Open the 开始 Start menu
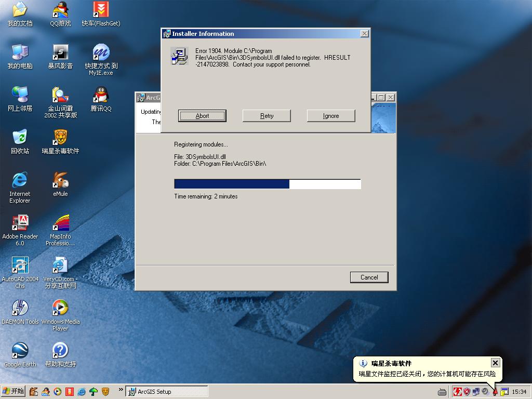The height and width of the screenshot is (399, 532). click(13, 392)
